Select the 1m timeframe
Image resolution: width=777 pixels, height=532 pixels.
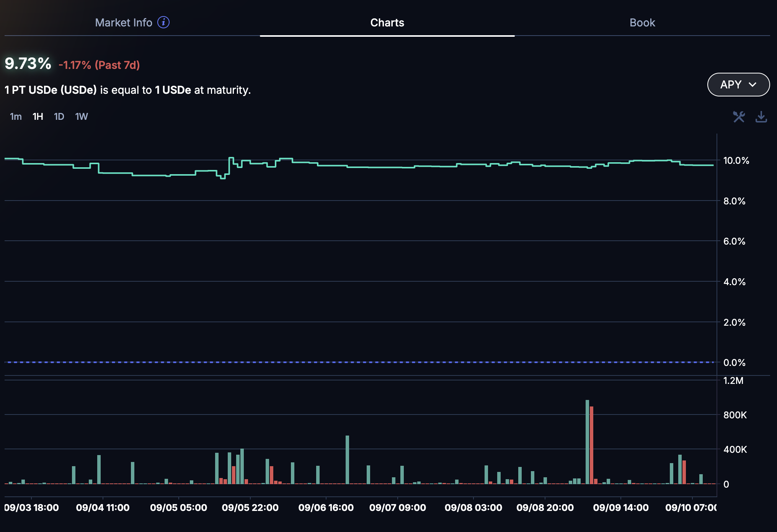click(x=16, y=116)
